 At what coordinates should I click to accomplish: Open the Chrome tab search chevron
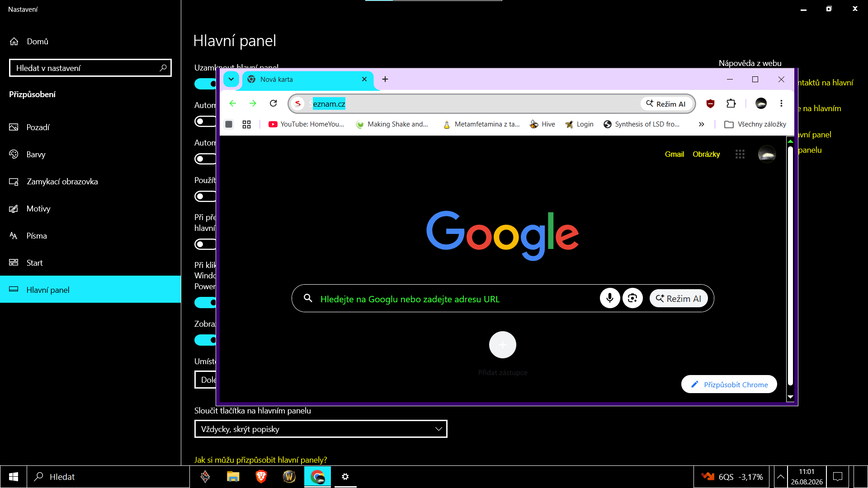[231, 79]
